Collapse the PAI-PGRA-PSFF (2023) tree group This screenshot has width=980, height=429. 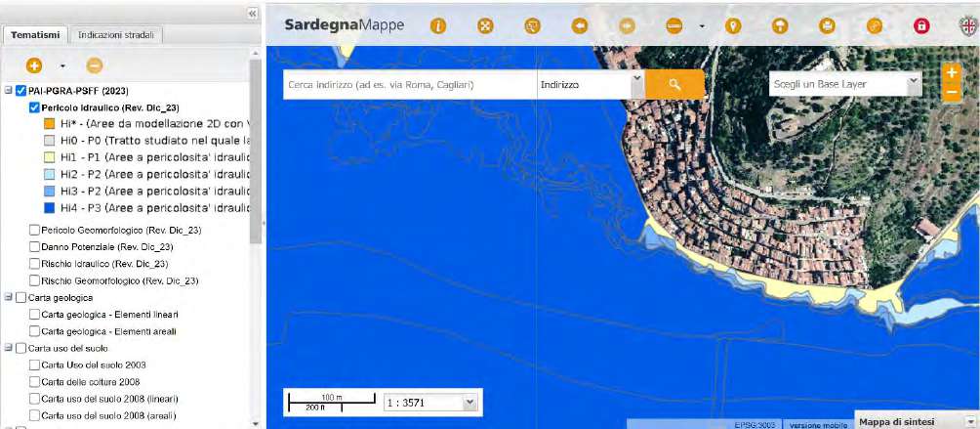pyautogui.click(x=9, y=91)
